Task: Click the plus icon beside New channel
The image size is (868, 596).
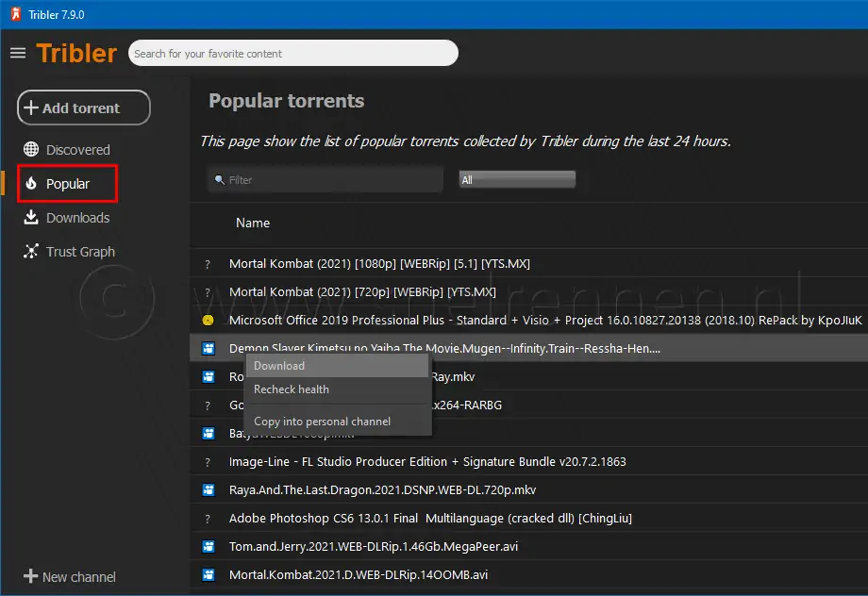Action: 30,576
